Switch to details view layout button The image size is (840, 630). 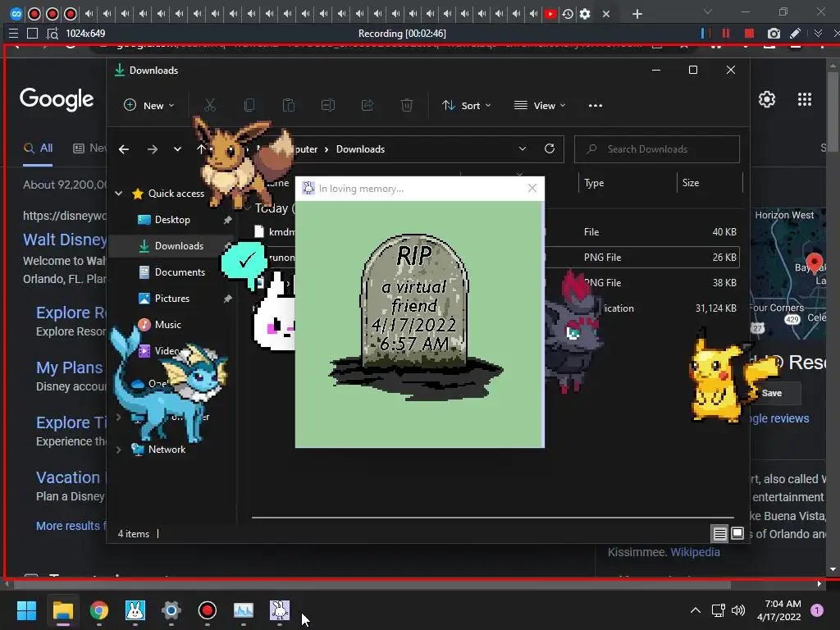coord(719,533)
